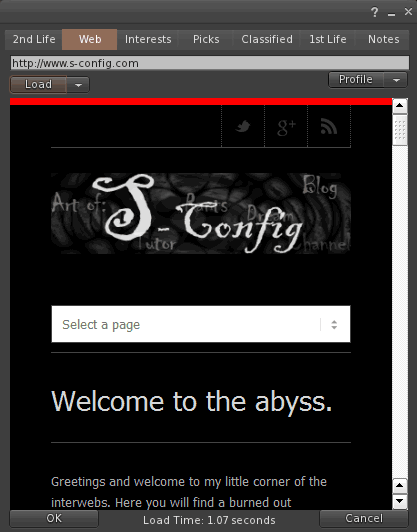Open the Twitter icon link

(243, 127)
